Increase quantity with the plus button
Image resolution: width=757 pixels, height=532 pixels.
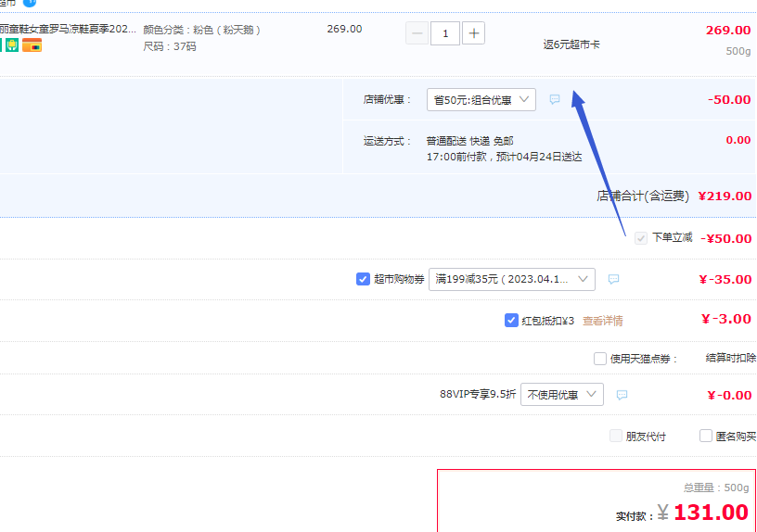(x=474, y=33)
